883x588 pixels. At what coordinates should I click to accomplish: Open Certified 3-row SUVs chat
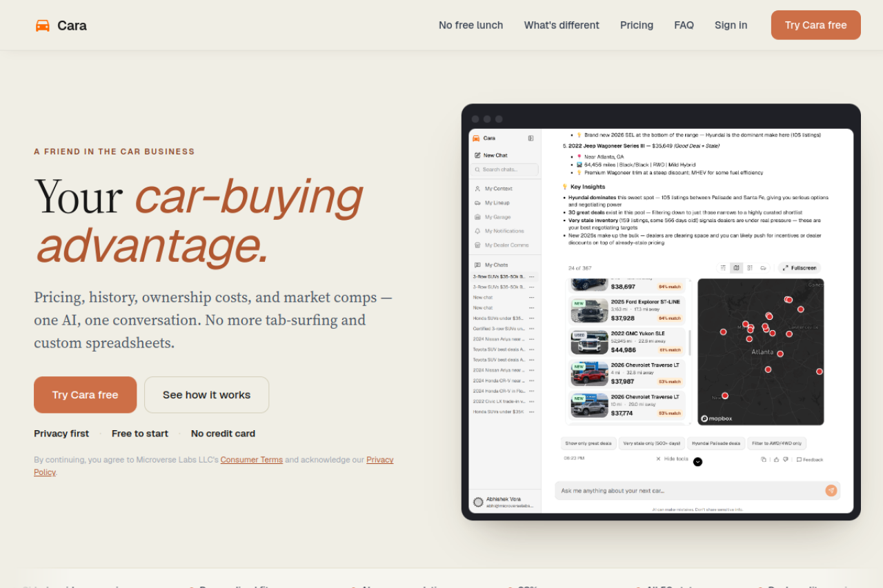(499, 329)
